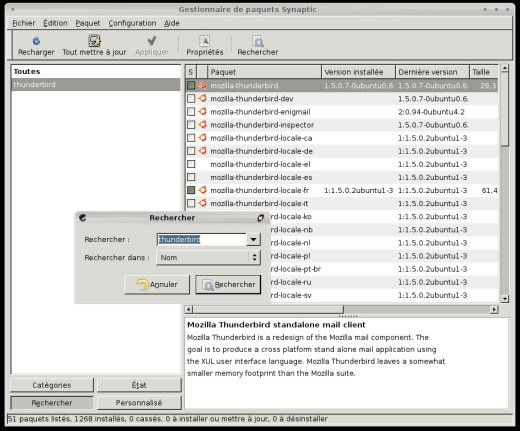Viewport: 520px width, 431px height.
Task: Click Ubuntu logo icon beside mozilla-thunderbird-locale-it
Action: coord(202,203)
